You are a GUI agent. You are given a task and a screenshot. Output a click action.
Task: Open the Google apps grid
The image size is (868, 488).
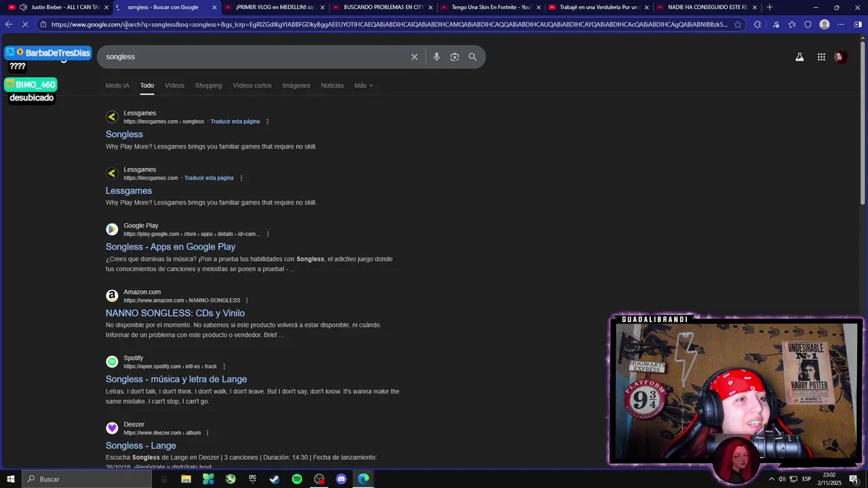[x=821, y=57]
